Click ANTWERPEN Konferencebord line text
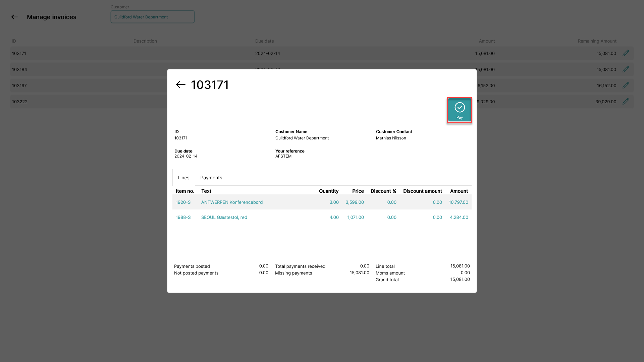The height and width of the screenshot is (362, 644). pos(232,202)
